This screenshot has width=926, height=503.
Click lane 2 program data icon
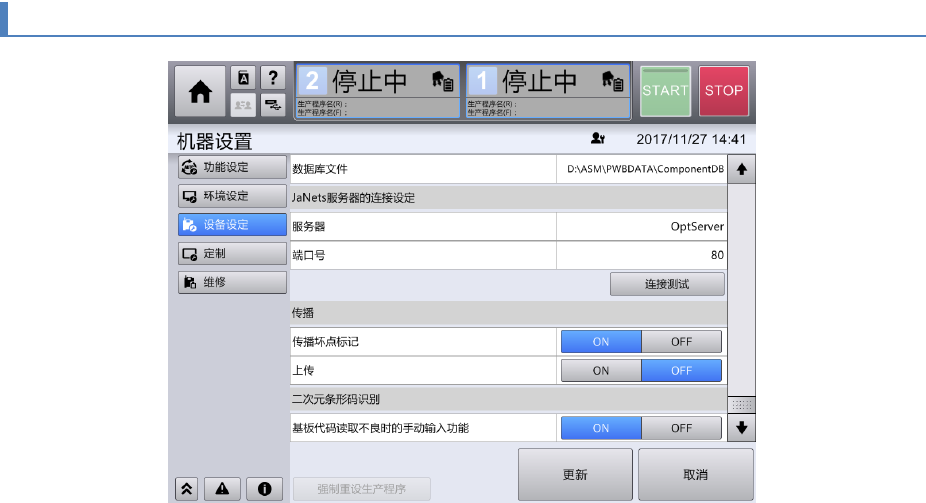point(442,80)
